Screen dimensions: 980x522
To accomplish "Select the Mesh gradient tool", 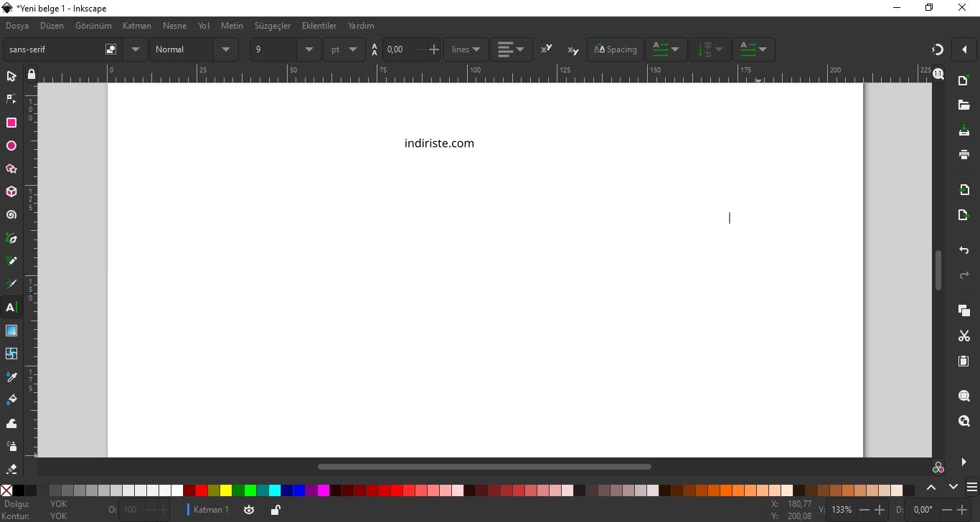I will tap(11, 353).
